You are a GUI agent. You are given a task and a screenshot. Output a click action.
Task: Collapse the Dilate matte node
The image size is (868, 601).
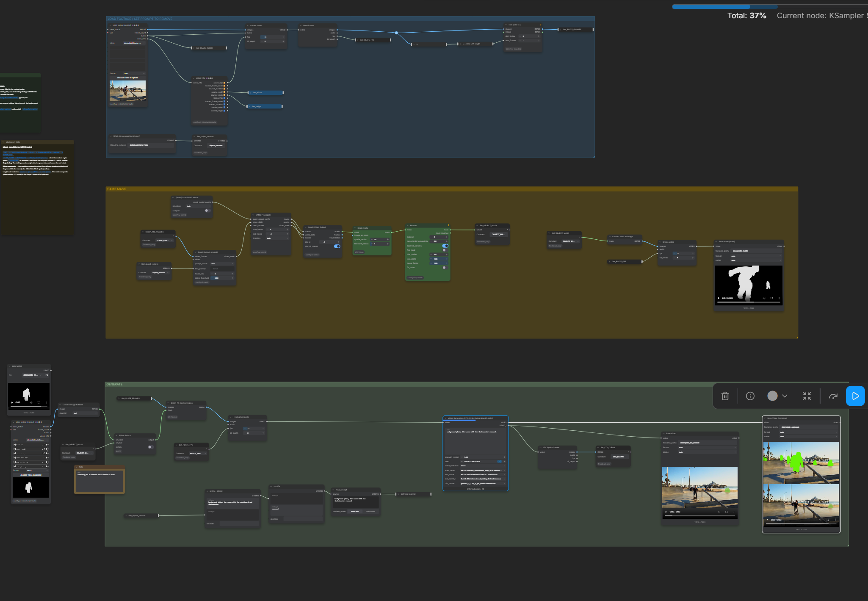click(355, 228)
